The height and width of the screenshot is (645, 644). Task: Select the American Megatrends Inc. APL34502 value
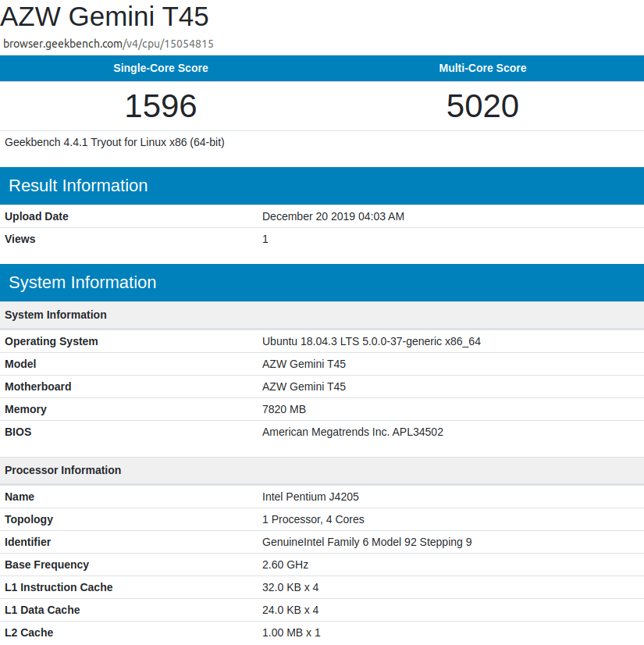tap(353, 432)
